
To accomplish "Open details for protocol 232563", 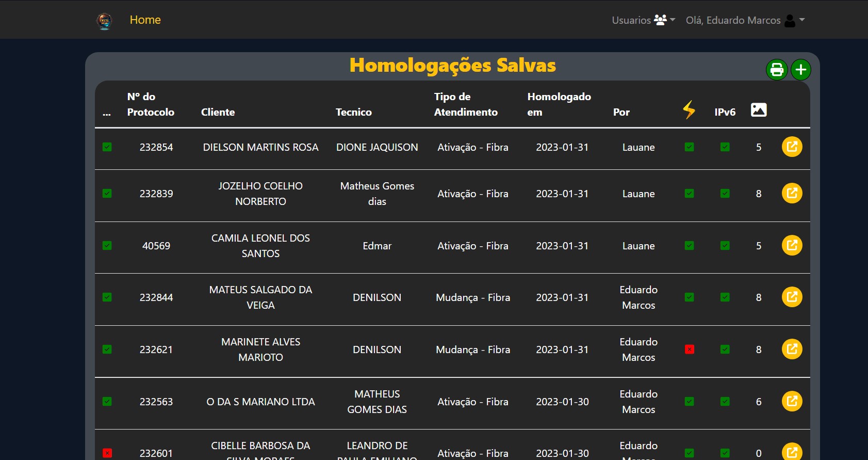I will [x=792, y=402].
